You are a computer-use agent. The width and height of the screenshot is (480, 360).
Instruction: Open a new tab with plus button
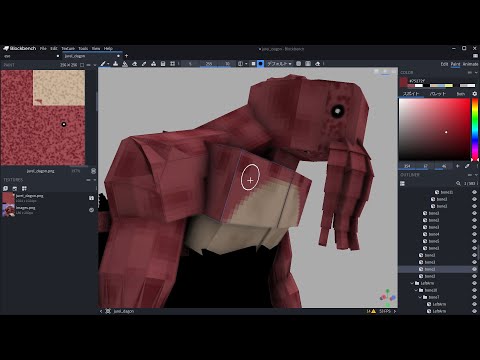[126, 56]
